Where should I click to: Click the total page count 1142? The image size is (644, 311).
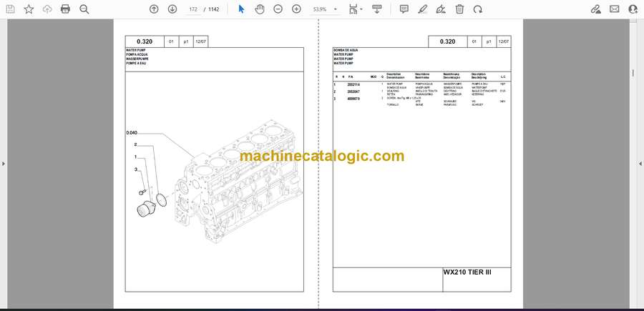(213, 9)
